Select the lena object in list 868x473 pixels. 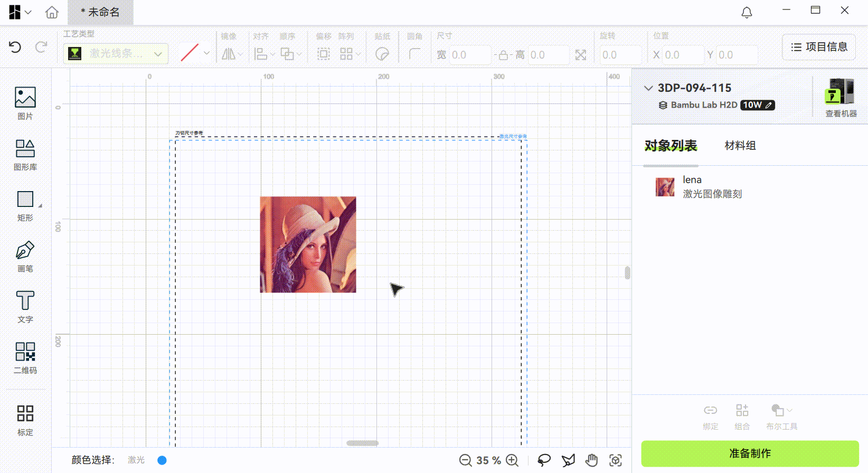tap(750, 187)
